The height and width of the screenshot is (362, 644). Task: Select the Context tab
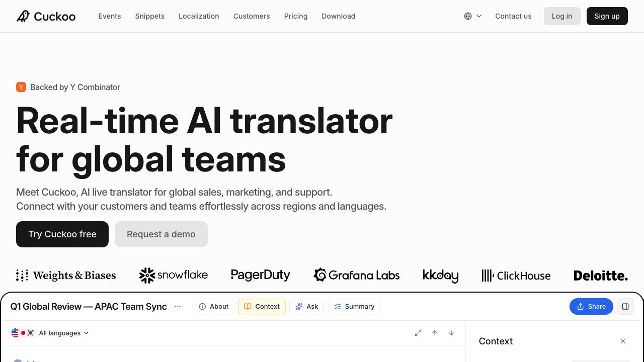262,306
